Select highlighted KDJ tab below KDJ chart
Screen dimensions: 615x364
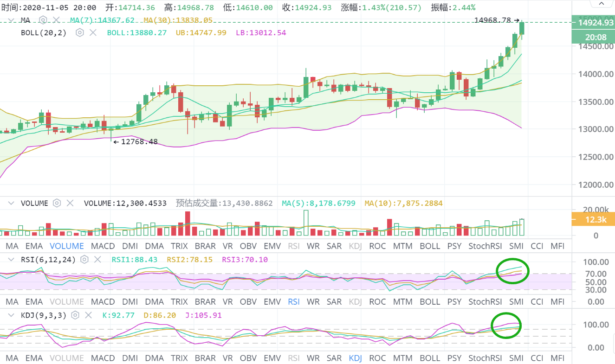355,358
